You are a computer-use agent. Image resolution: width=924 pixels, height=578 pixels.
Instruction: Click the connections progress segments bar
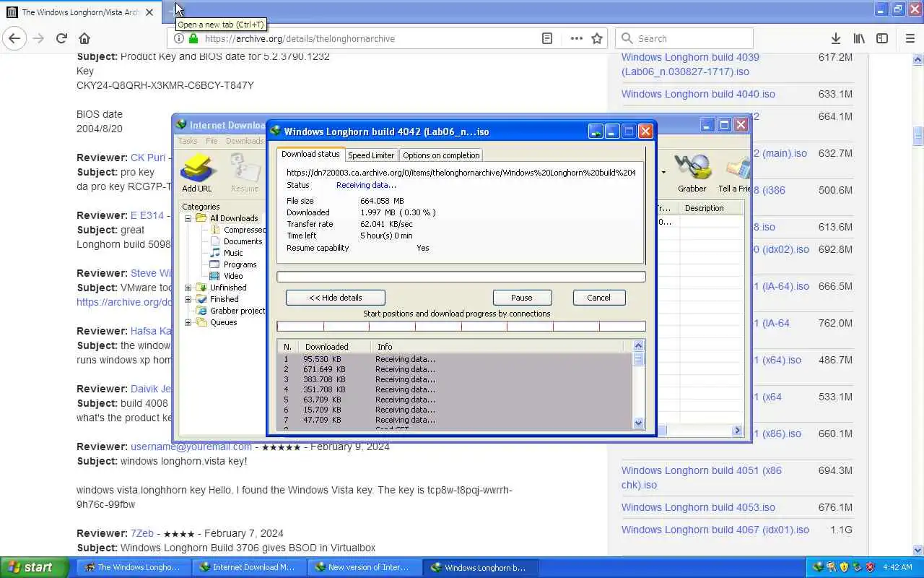point(461,327)
